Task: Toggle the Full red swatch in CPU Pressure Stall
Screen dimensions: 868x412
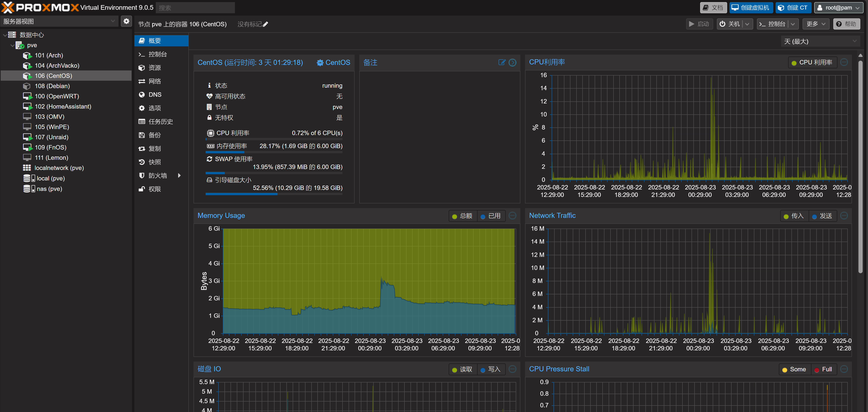Action: [x=817, y=370]
